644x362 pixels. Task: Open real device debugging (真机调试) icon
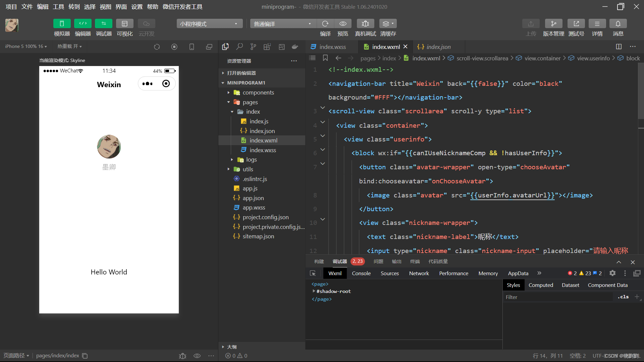coord(365,23)
